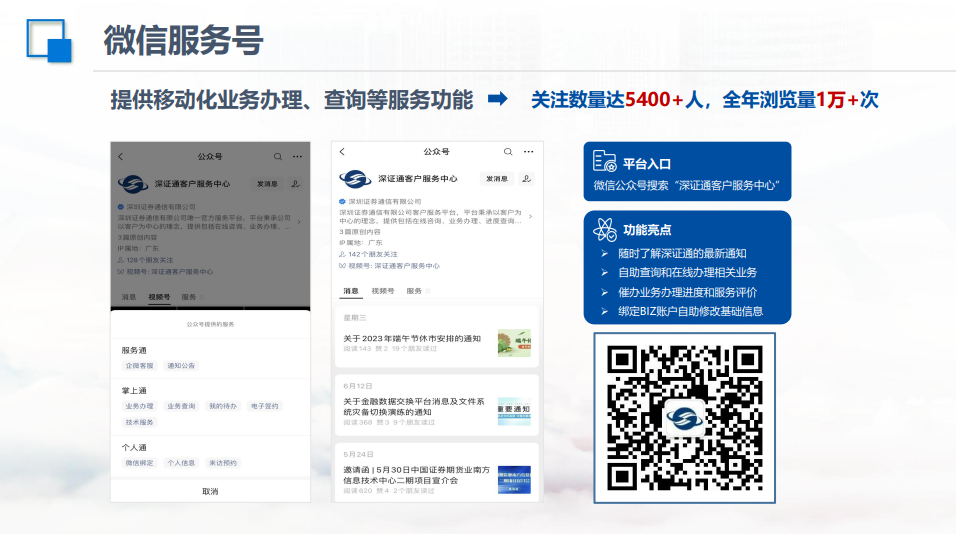Select 服务 tab in left phone screenshot
The width and height of the screenshot is (956, 534).
189,297
